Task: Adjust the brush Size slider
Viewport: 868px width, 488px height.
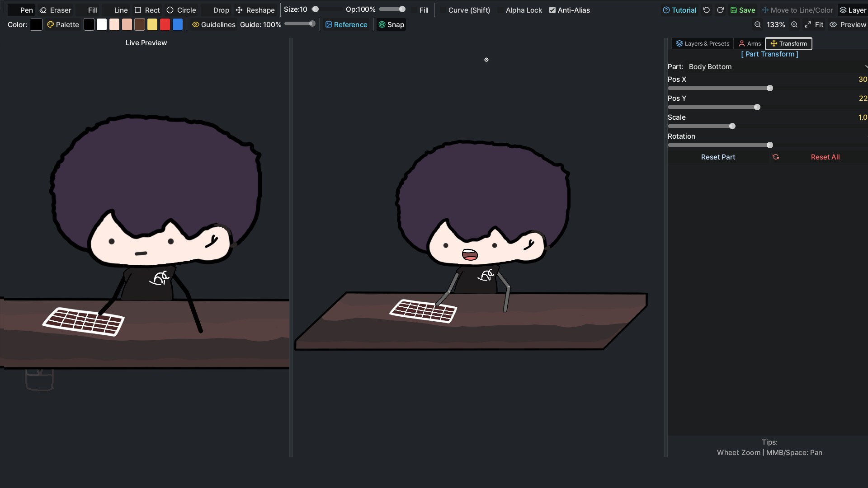Action: tap(326, 9)
